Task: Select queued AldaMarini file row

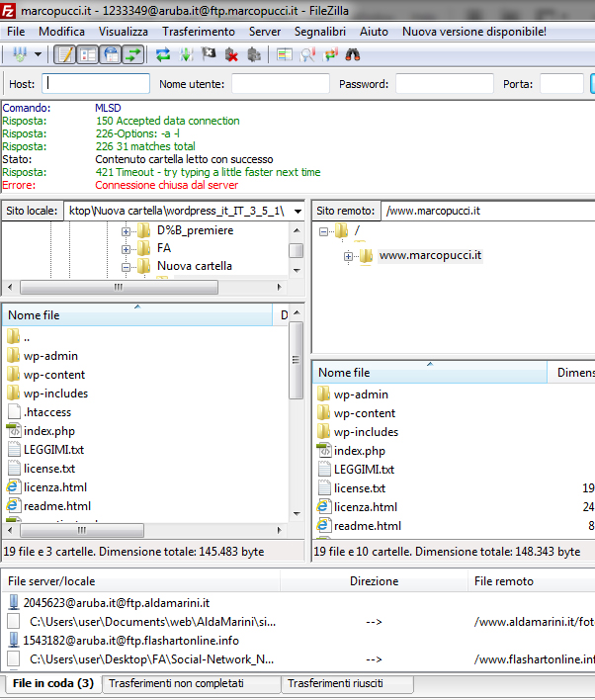Action: 152,622
